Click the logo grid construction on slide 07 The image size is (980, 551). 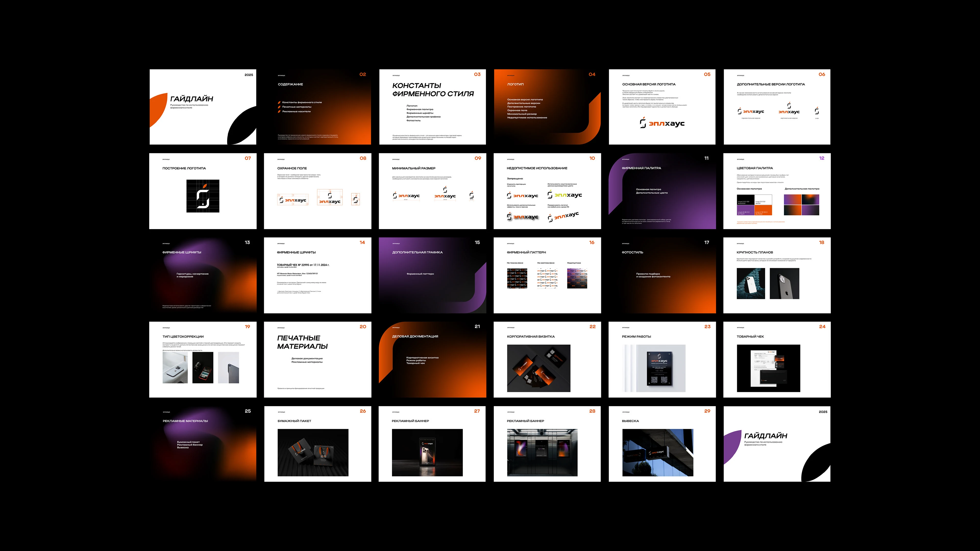click(x=203, y=196)
